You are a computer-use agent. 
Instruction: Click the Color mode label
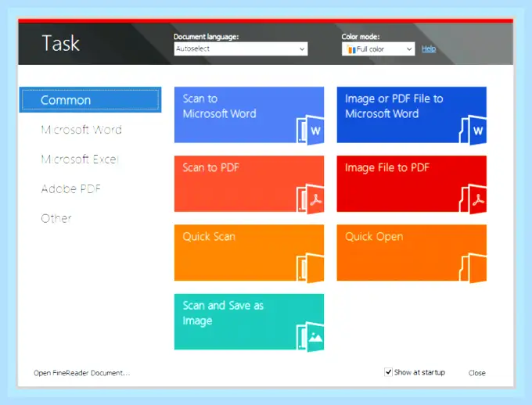coord(361,37)
